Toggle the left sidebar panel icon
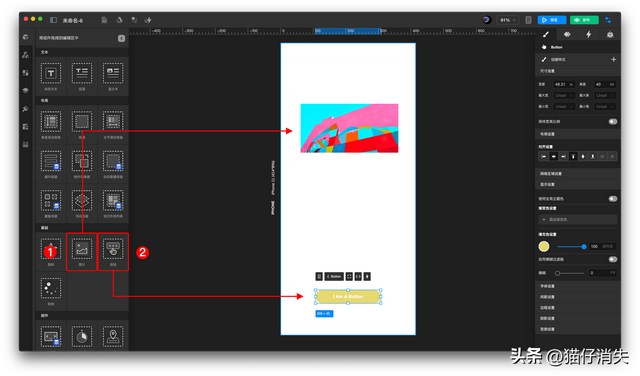The height and width of the screenshot is (376, 640). (53, 20)
